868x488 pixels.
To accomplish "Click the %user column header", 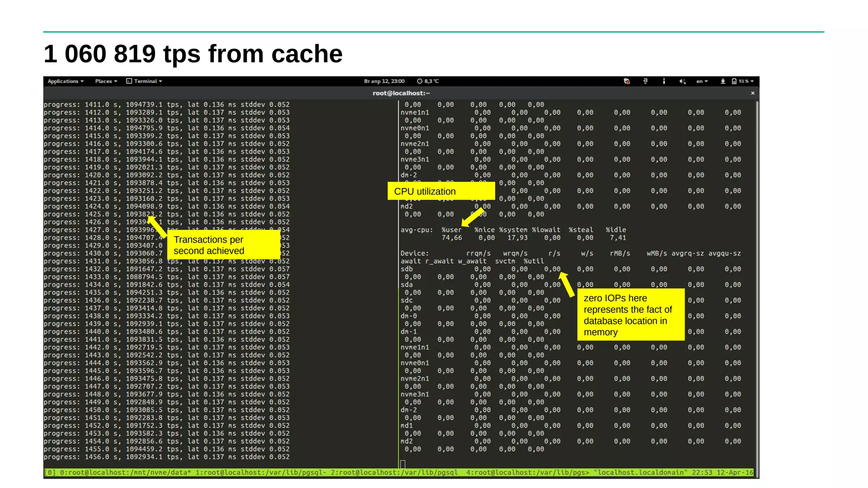I will [x=451, y=230].
